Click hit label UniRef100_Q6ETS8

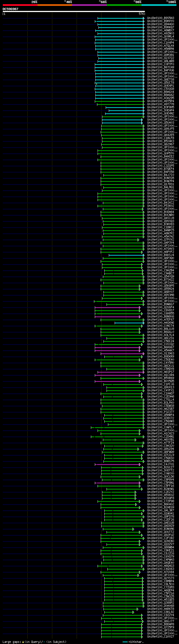click(161, 80)
